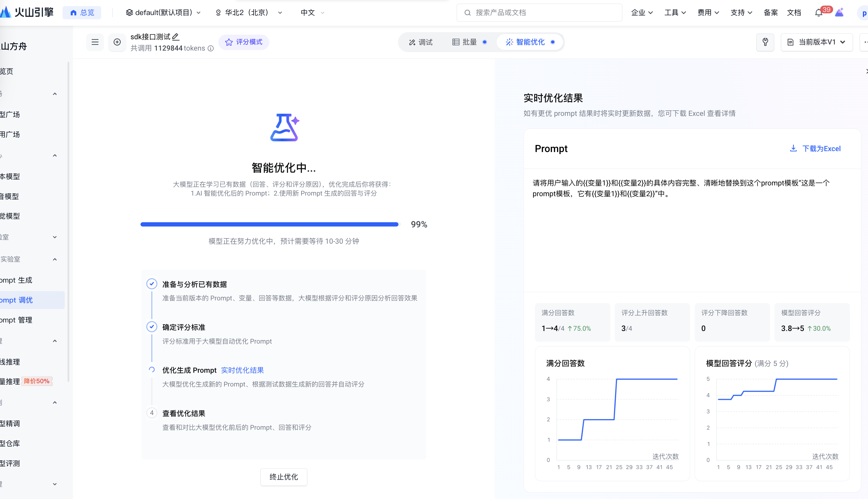Click the circled plus add icon
The width and height of the screenshot is (868, 499).
(117, 42)
